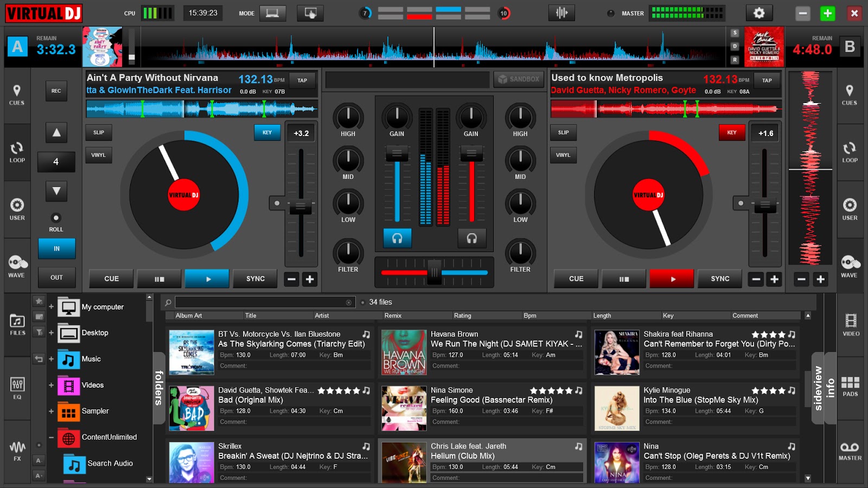Enable SLIP mode on deck A
Screen dimensions: 868x488
click(99, 132)
